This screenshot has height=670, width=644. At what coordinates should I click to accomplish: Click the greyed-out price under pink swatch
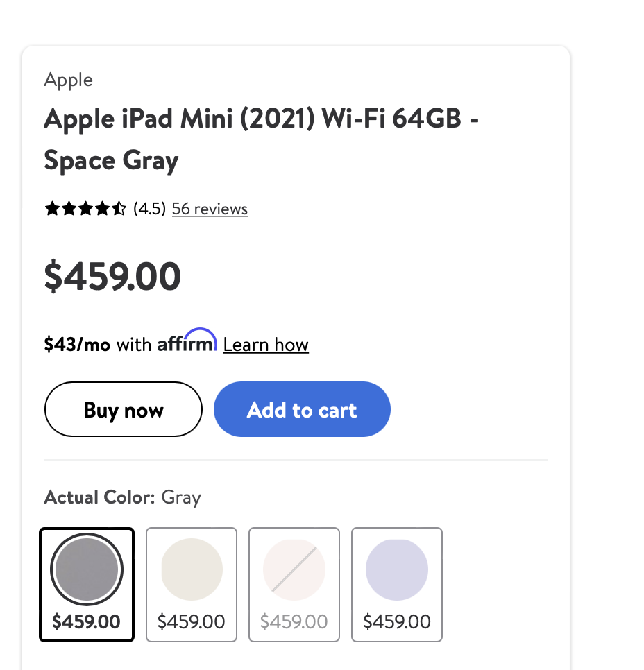pos(294,621)
